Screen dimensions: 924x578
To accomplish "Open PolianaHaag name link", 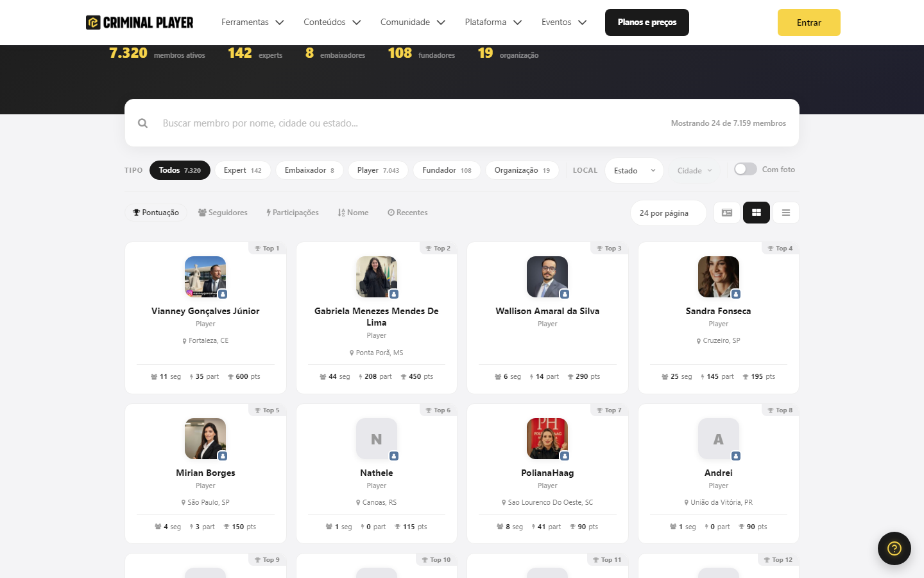I will [547, 473].
